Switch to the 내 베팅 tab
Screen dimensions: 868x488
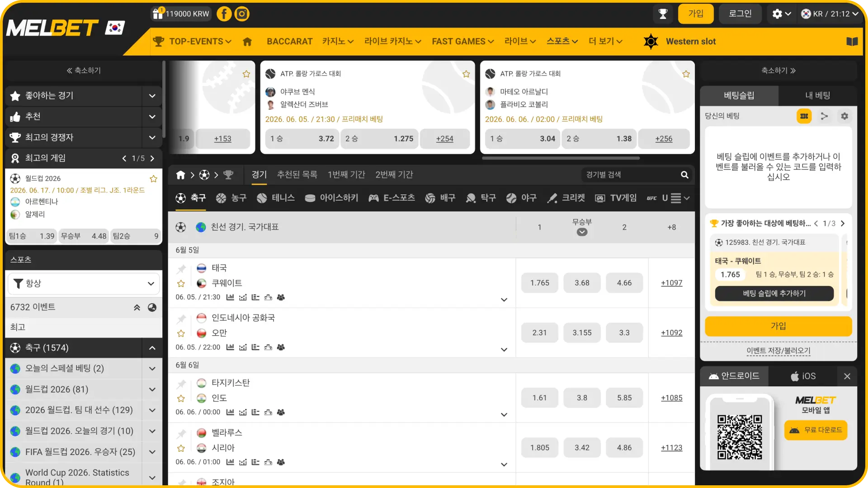tap(817, 96)
